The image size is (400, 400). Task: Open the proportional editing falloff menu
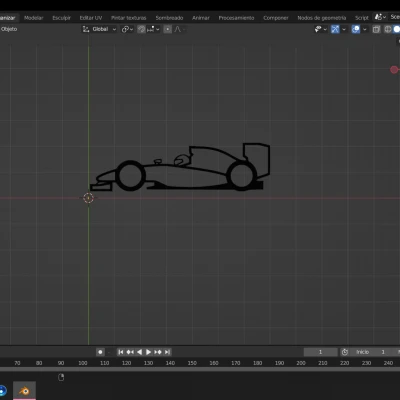tap(179, 29)
